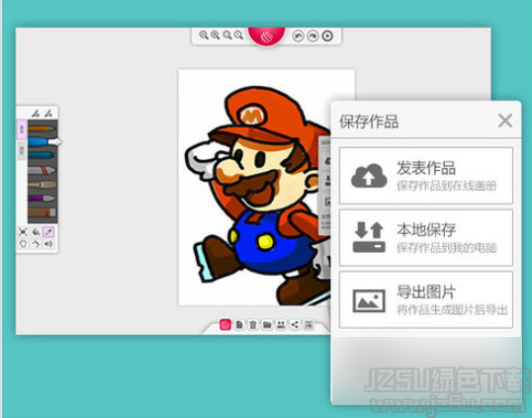This screenshot has width=532, height=418.
Task: Toggle the sound speaker icon
Action: tap(48, 243)
